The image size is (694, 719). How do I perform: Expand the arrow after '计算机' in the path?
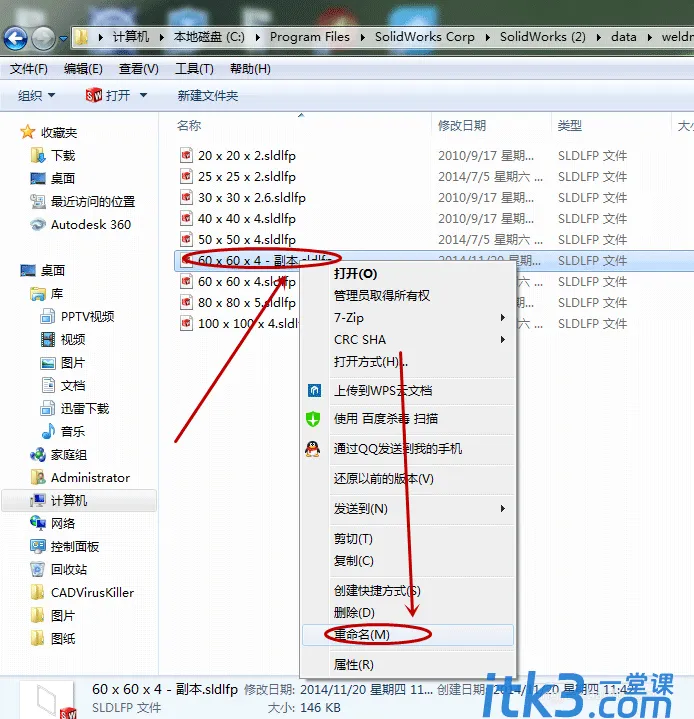[x=161, y=37]
